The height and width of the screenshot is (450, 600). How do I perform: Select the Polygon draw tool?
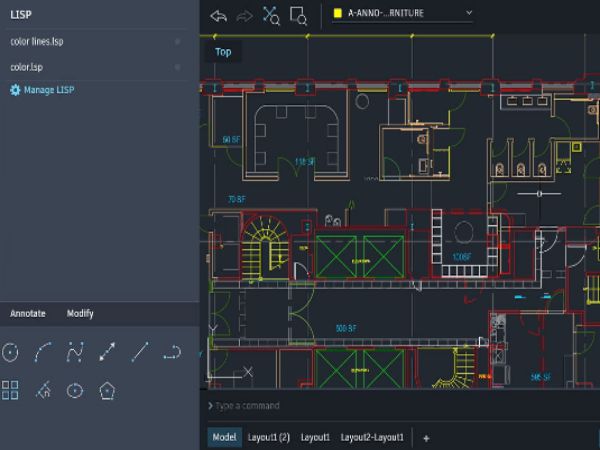[107, 391]
